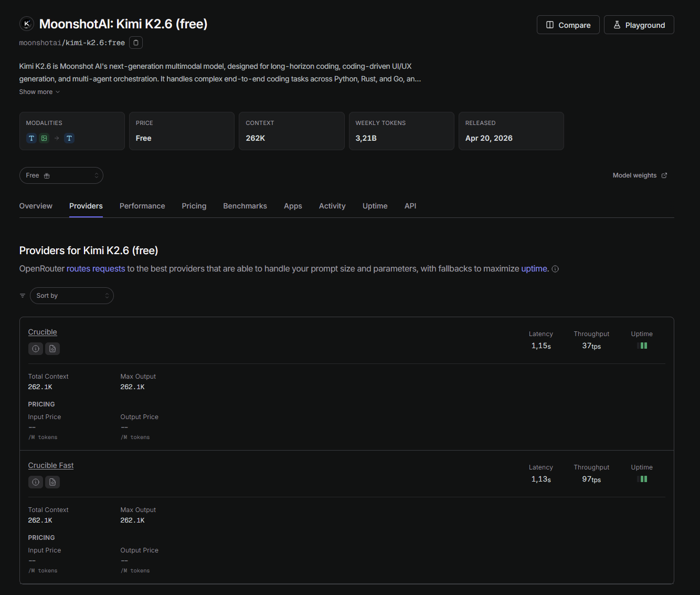Click the Crucible Fast uptime bars indicator
The width and height of the screenshot is (700, 595).
tap(642, 479)
